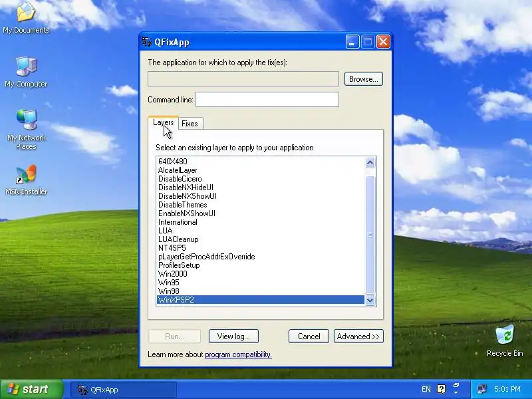Click the list scroll down arrow
Viewport: 532px width, 399px height.
pos(370,300)
